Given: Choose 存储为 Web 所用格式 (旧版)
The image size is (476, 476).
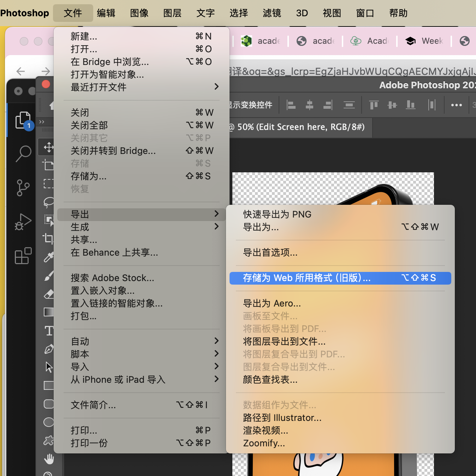Looking at the screenshot, I should (x=340, y=278).
